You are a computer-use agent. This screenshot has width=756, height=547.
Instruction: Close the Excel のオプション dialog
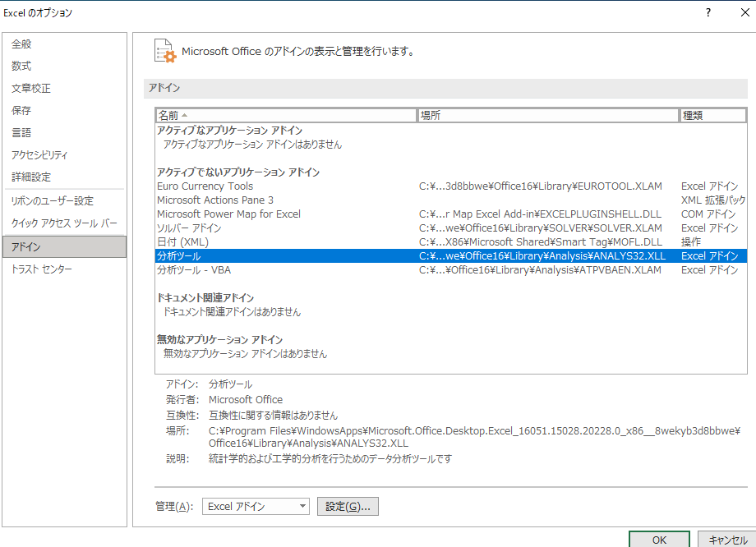point(745,12)
